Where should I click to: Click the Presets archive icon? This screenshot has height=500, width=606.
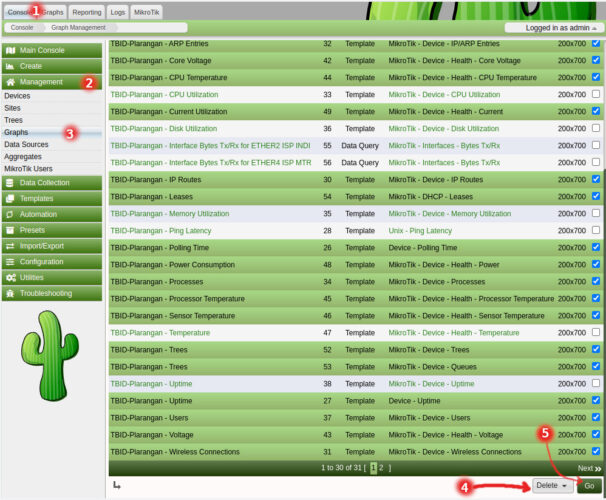[x=11, y=230]
